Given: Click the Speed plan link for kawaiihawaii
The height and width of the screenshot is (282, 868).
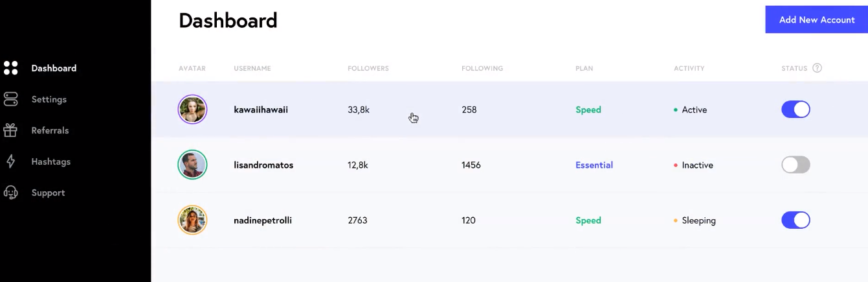Looking at the screenshot, I should [588, 110].
